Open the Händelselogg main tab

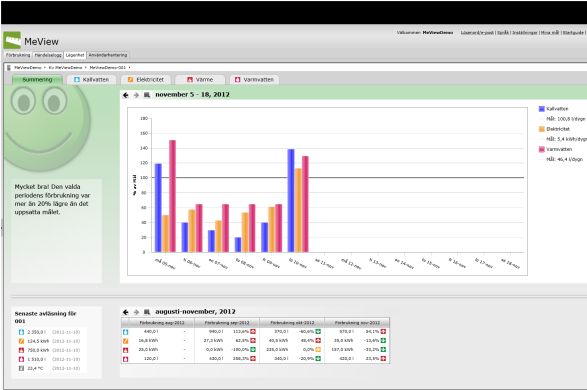tap(48, 55)
